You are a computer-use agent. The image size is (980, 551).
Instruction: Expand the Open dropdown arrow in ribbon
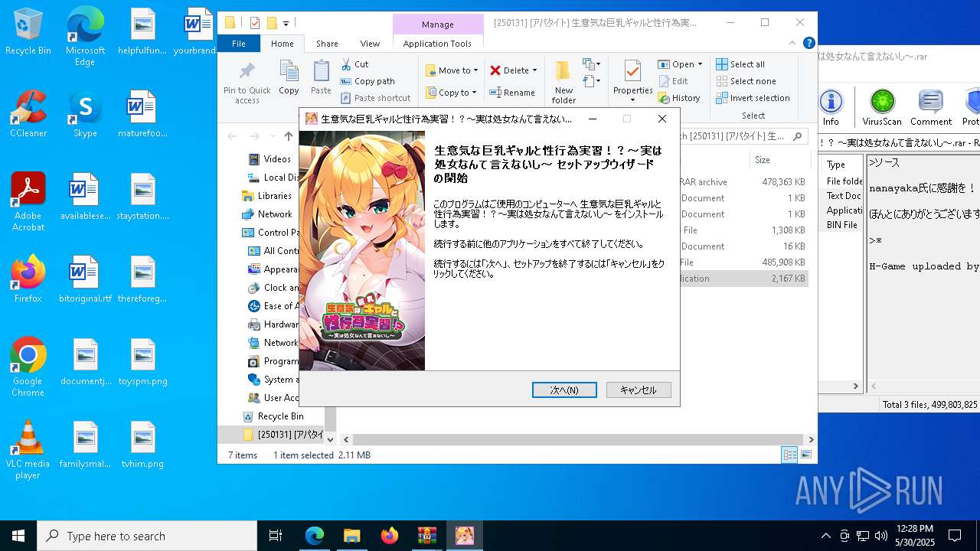coord(700,64)
